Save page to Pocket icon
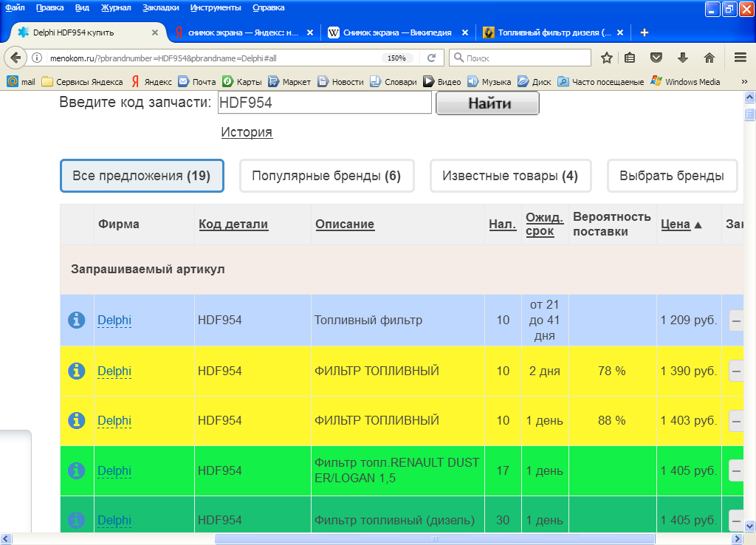This screenshot has height=545, width=756. point(656,58)
